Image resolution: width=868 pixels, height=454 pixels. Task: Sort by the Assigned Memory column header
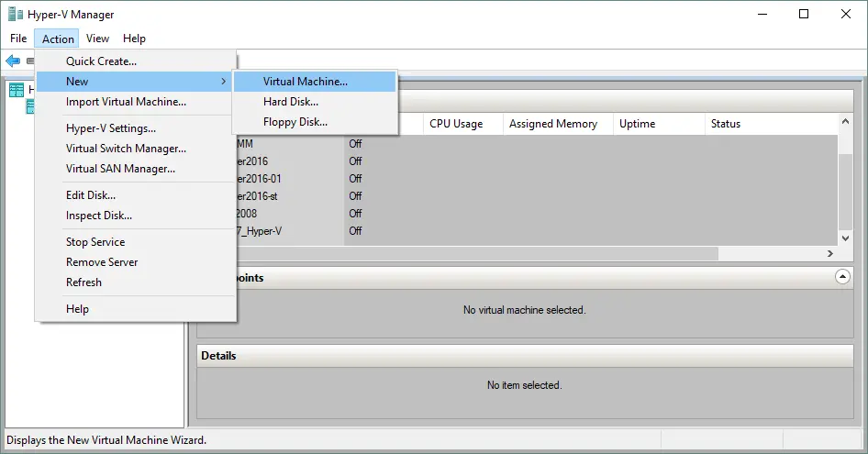552,124
